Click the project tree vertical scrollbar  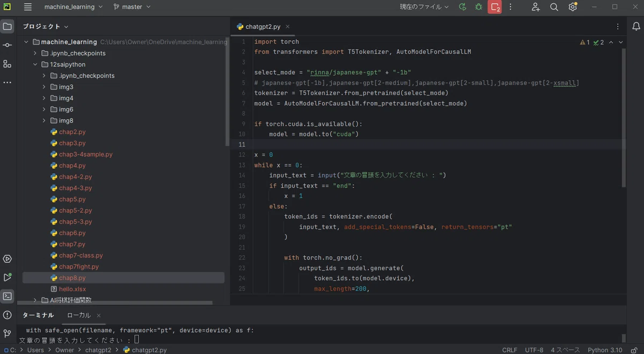click(x=228, y=91)
